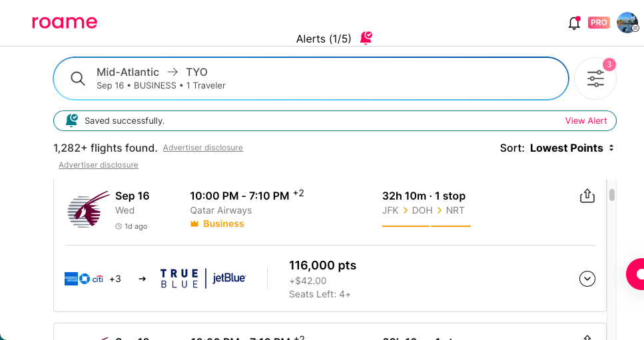
Task: Click the TrueBlue JetBlue program logo
Action: [203, 279]
